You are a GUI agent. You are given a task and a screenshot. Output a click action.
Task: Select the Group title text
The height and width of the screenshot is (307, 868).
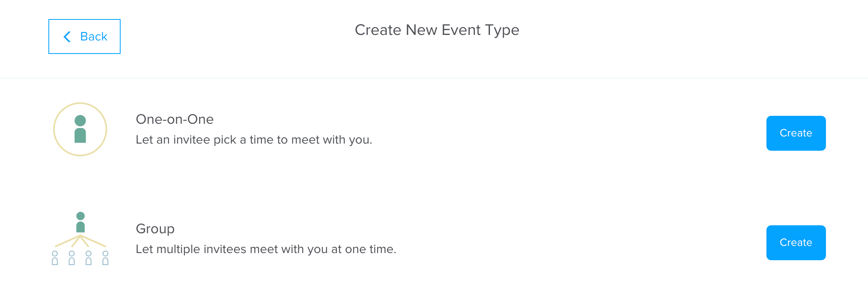(x=155, y=229)
